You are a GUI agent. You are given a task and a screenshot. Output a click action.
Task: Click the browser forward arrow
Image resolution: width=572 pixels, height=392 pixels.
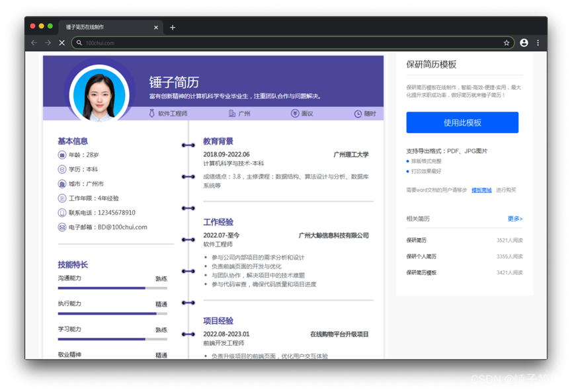pyautogui.click(x=48, y=43)
